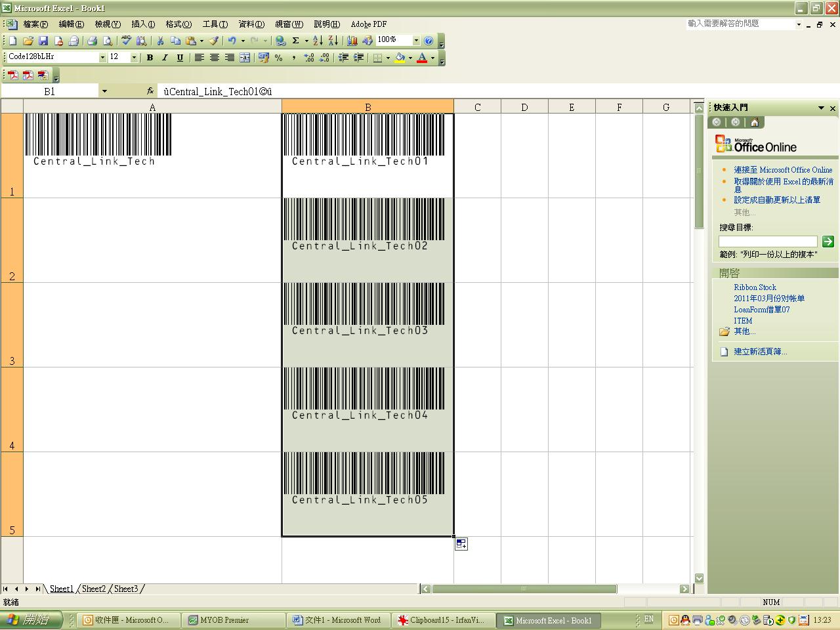Open the Auto Fill Options button below B5
Image resolution: width=840 pixels, height=630 pixels.
(461, 544)
